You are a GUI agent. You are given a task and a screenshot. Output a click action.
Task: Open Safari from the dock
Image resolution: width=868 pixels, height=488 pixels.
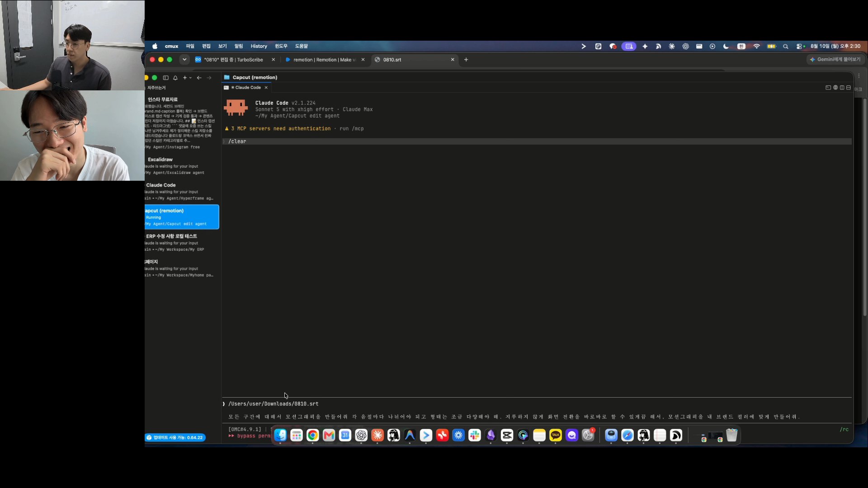627,435
